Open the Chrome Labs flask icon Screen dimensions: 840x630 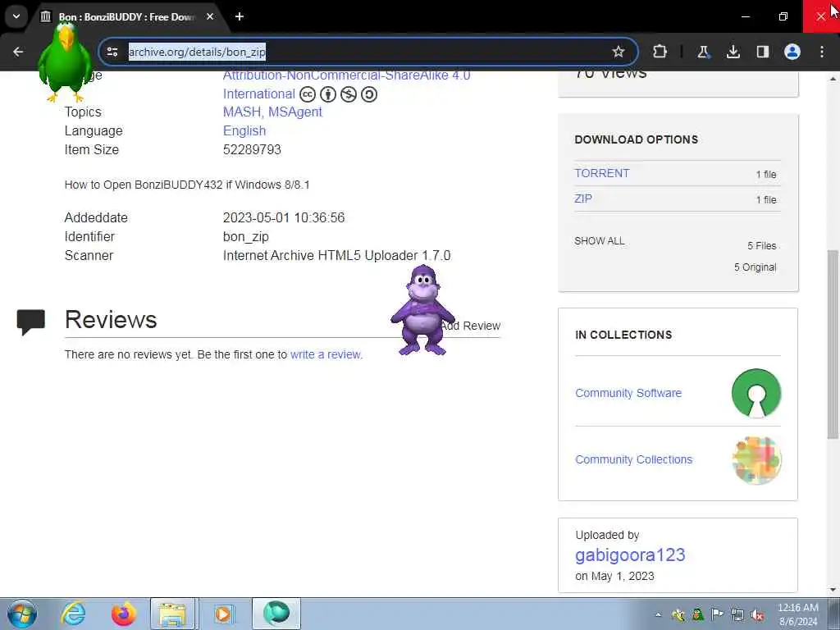pos(703,52)
